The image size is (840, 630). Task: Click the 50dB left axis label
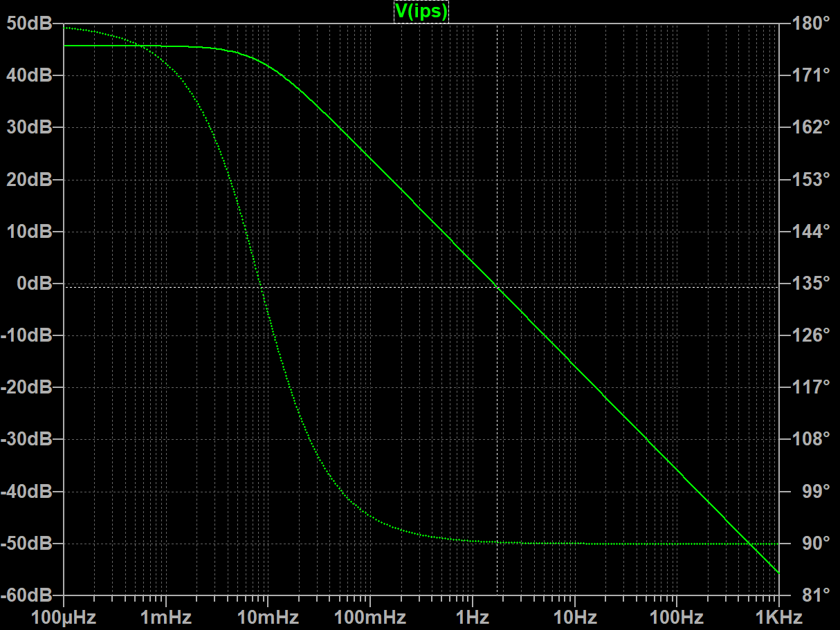click(x=30, y=24)
